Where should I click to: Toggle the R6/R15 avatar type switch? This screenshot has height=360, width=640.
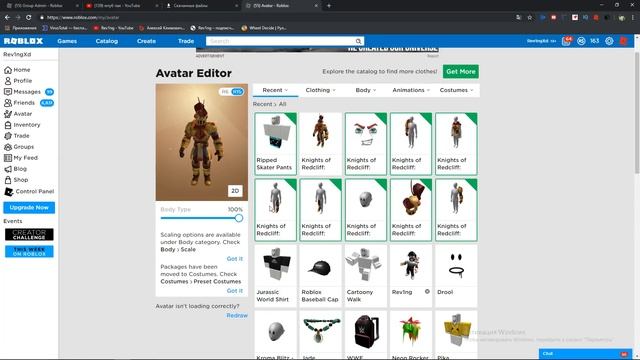232,91
